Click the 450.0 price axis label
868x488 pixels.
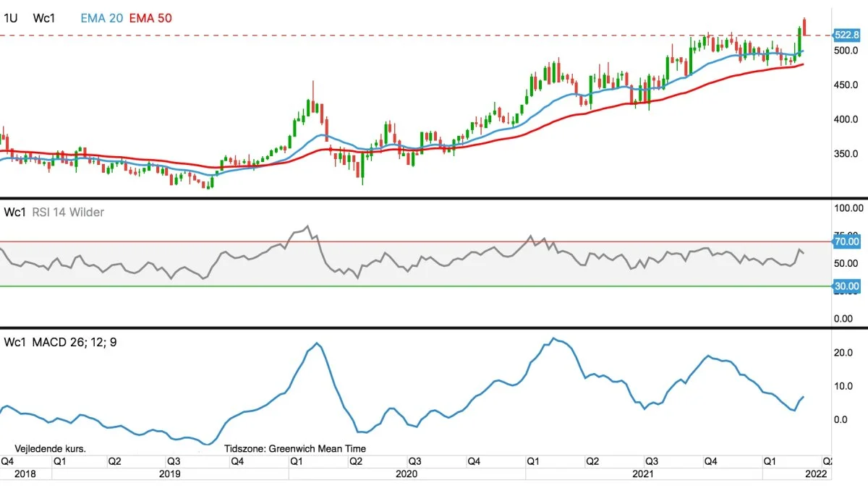click(846, 85)
